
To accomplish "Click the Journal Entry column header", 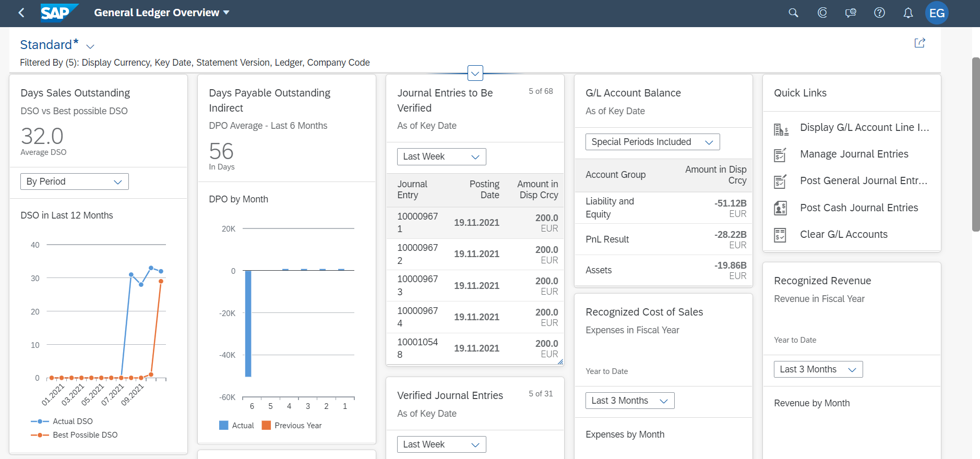I will [x=412, y=189].
